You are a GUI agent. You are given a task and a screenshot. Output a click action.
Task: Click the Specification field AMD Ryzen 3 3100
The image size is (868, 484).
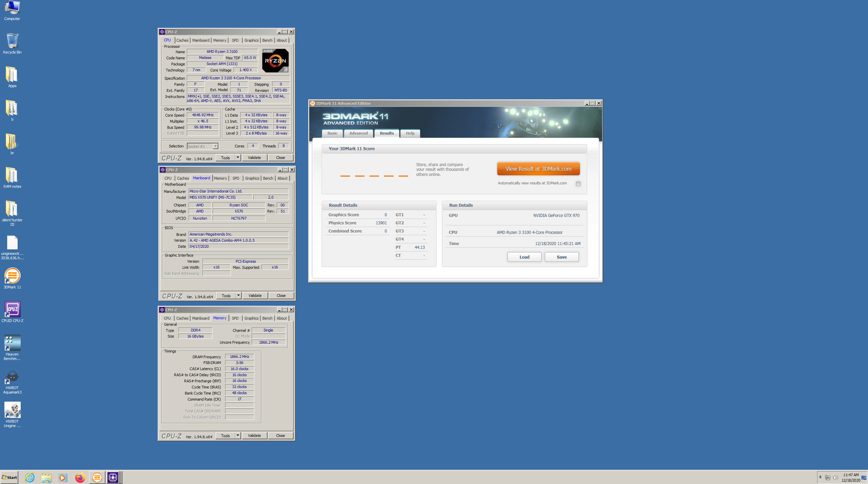pyautogui.click(x=238, y=78)
